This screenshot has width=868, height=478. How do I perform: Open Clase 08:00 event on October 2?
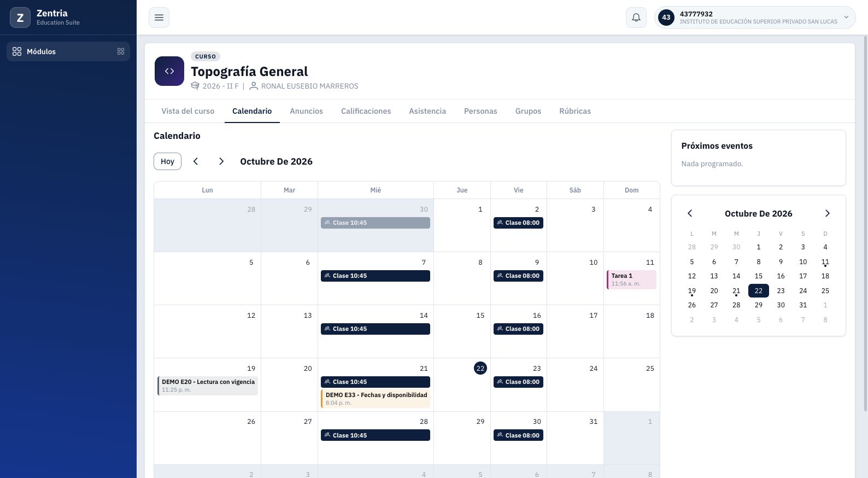coord(518,223)
